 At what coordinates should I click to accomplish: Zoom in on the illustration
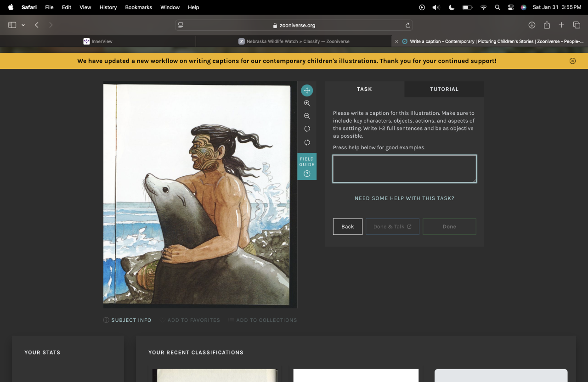click(307, 103)
